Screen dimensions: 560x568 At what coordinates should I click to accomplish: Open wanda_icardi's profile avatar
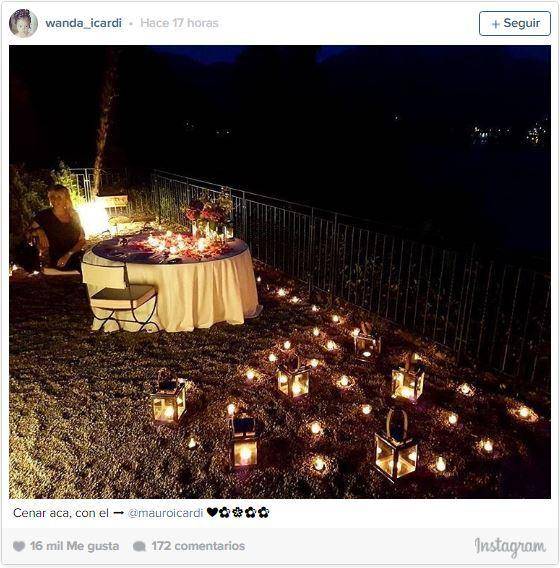click(x=23, y=23)
